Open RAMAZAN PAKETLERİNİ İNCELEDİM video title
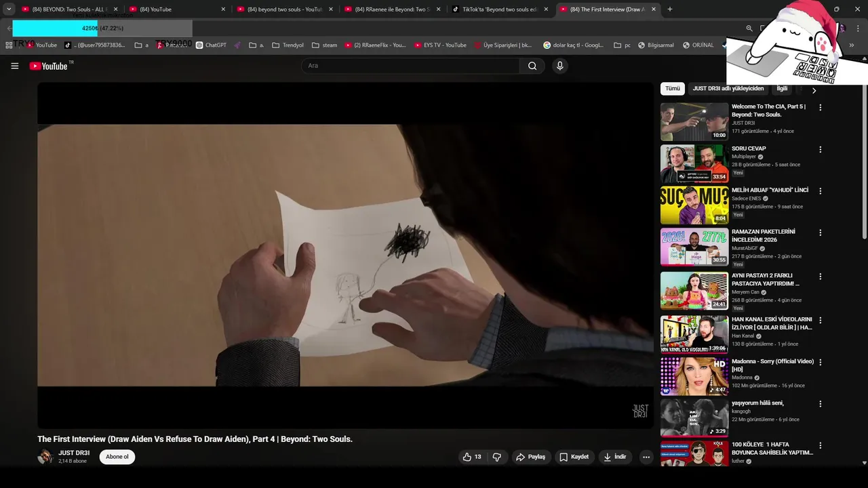This screenshot has height=488, width=868. tap(764, 235)
